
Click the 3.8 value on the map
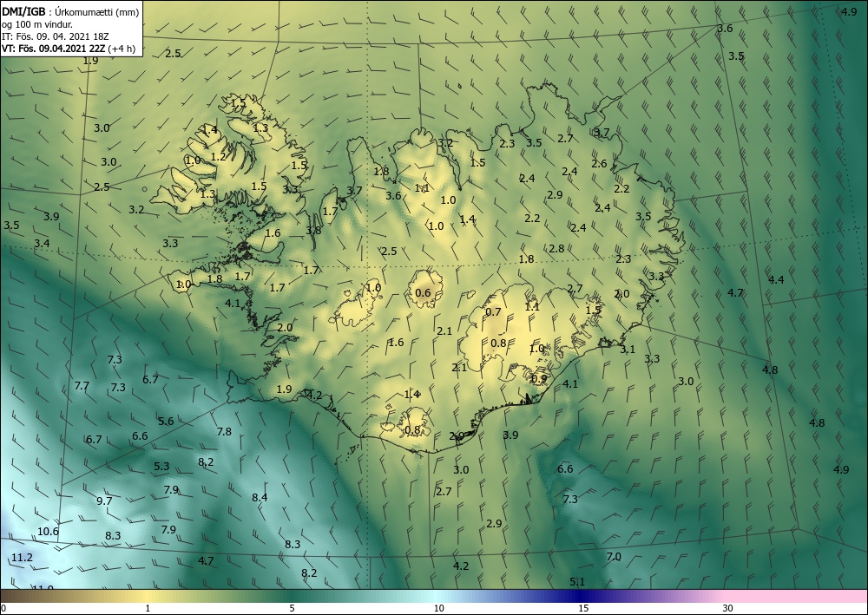[313, 230]
